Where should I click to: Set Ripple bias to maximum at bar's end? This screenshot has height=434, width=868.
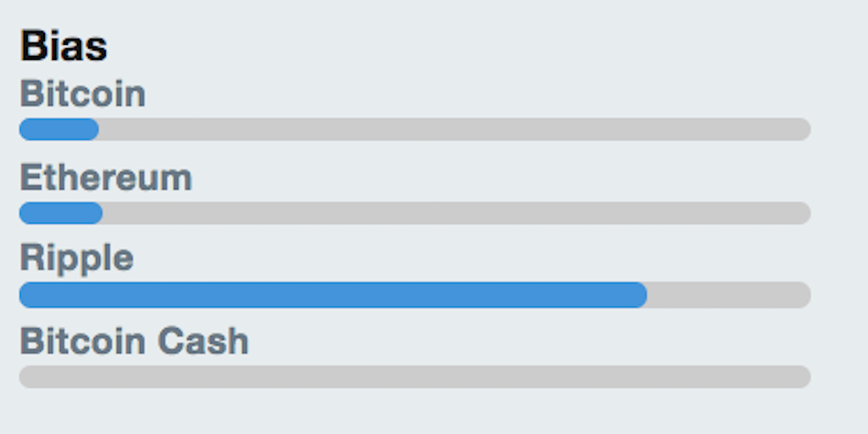point(806,295)
